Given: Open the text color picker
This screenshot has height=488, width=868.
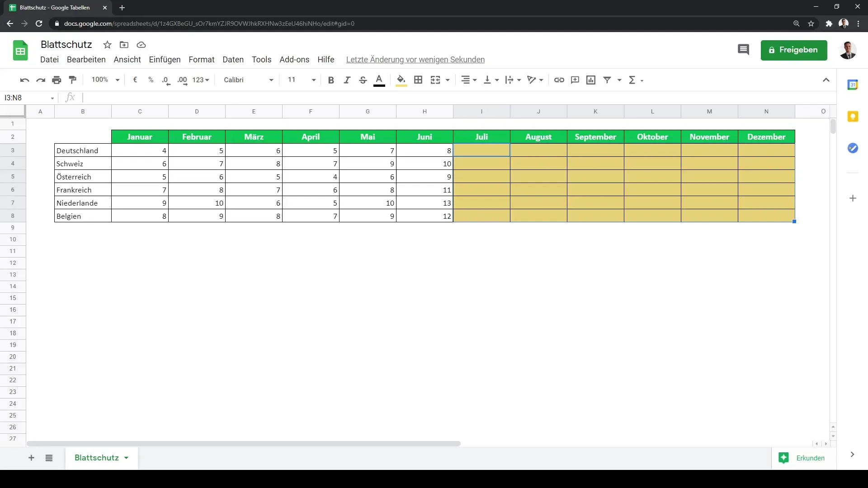Looking at the screenshot, I should (379, 80).
